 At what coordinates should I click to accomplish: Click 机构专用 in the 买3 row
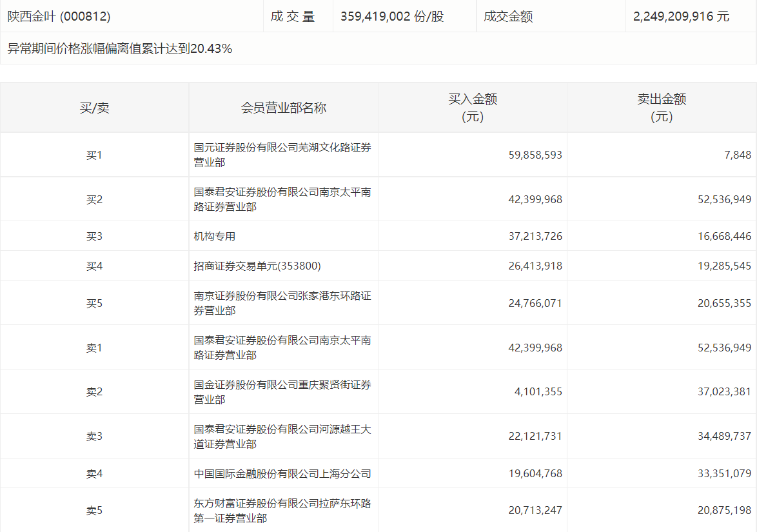(x=215, y=236)
